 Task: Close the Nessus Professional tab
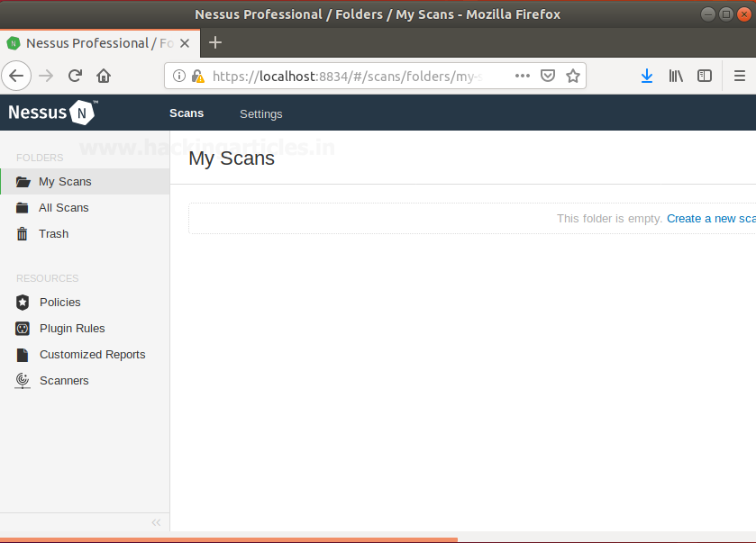[x=185, y=43]
